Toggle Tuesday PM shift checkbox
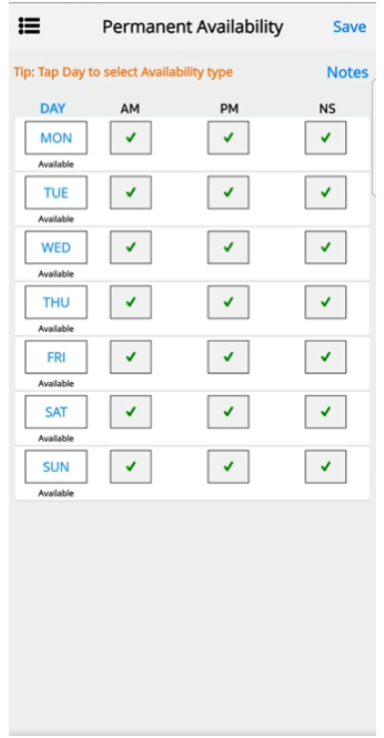 pos(228,193)
